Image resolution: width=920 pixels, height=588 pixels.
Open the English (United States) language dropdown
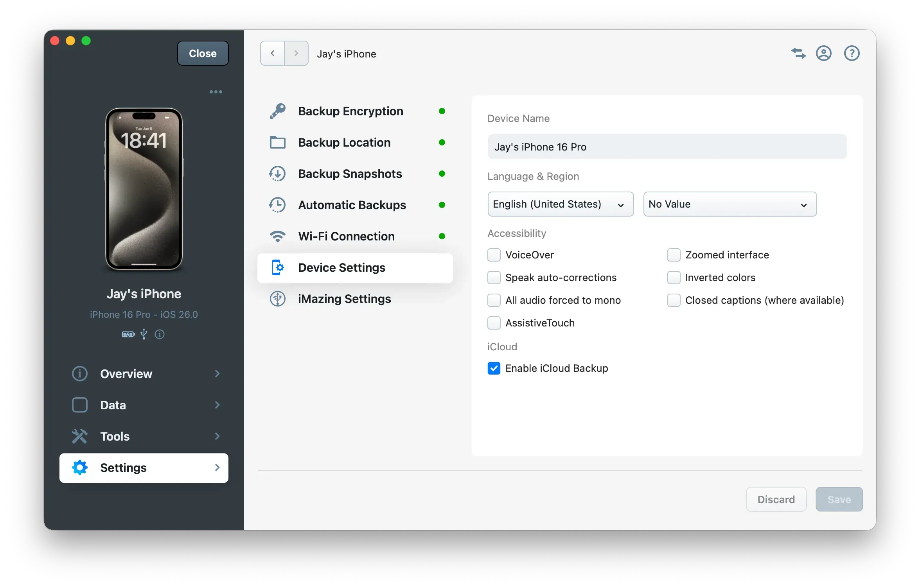560,204
